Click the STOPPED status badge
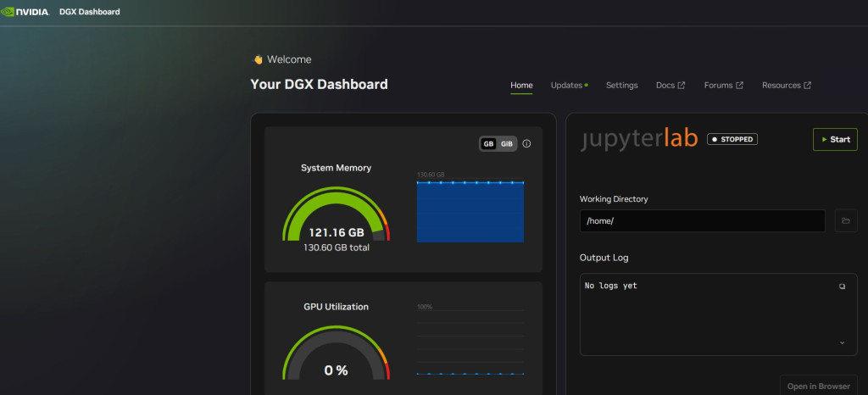Image resolution: width=868 pixels, height=395 pixels. point(732,139)
